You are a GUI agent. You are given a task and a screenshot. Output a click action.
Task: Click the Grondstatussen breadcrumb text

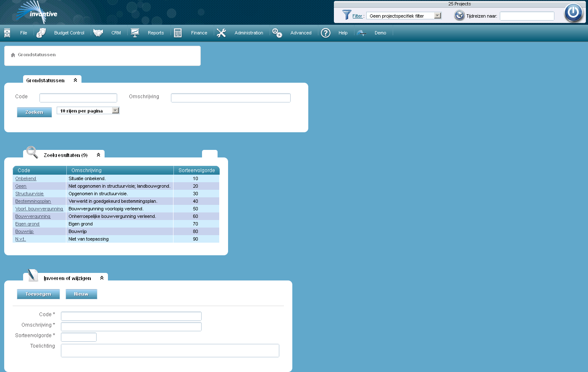[x=37, y=55]
